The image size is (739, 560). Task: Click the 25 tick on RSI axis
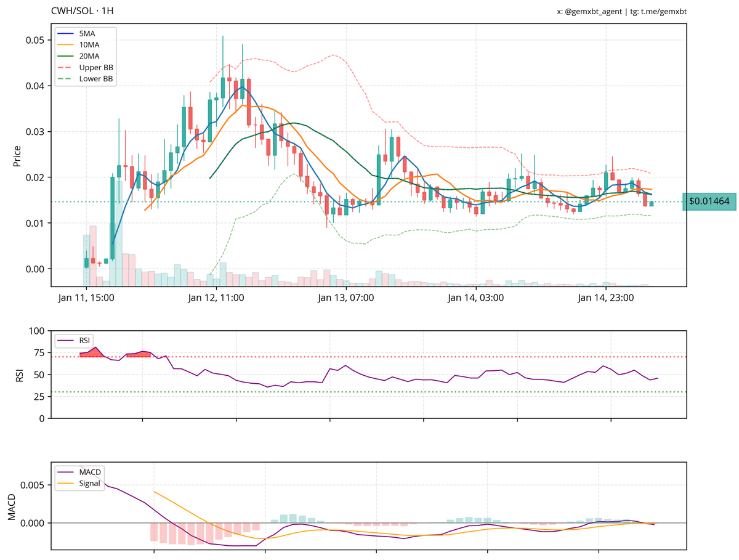(41, 397)
